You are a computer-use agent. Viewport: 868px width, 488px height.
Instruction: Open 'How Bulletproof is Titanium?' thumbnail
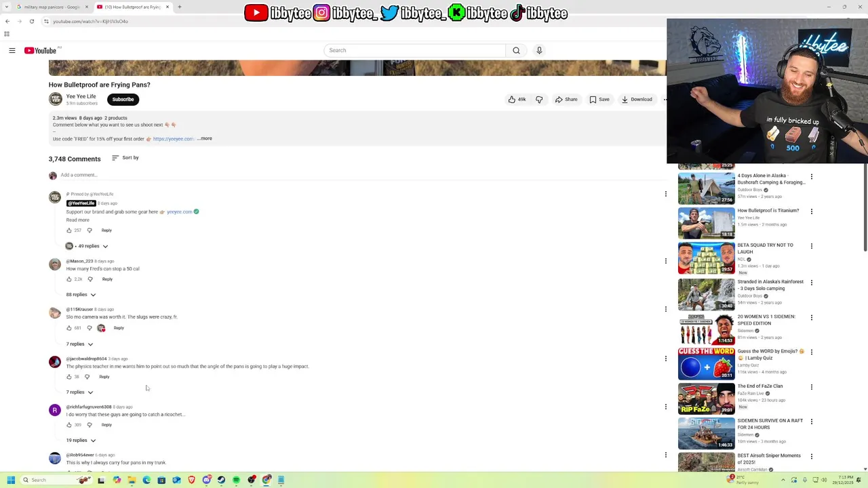[706, 223]
